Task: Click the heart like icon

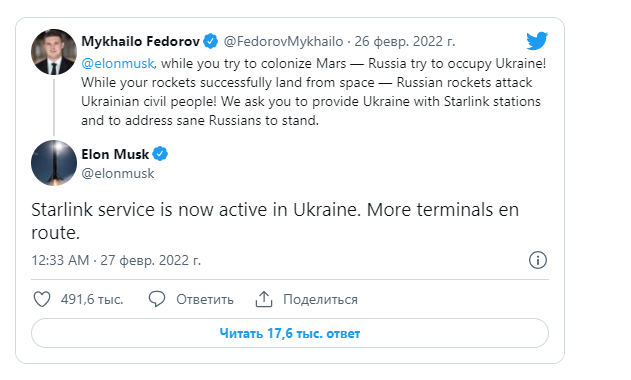Action: click(x=42, y=299)
